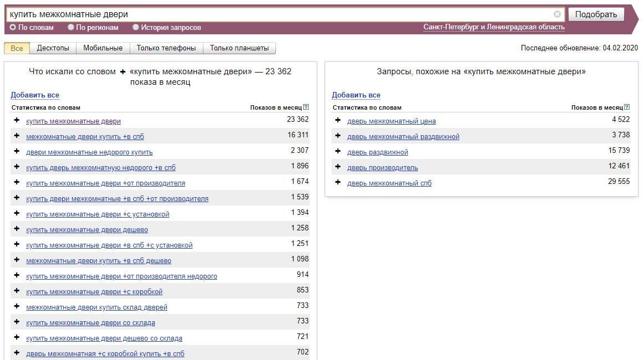Open region selector 'Санкт-Петербург и Ленинградская область'
Screen dimensions: 644x360
tap(494, 27)
